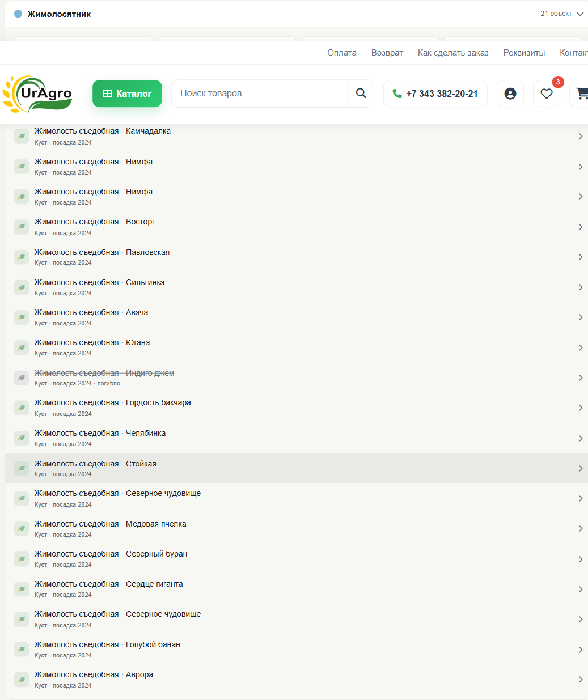
Task: Focus the Поиск товаров search field
Action: [x=260, y=94]
